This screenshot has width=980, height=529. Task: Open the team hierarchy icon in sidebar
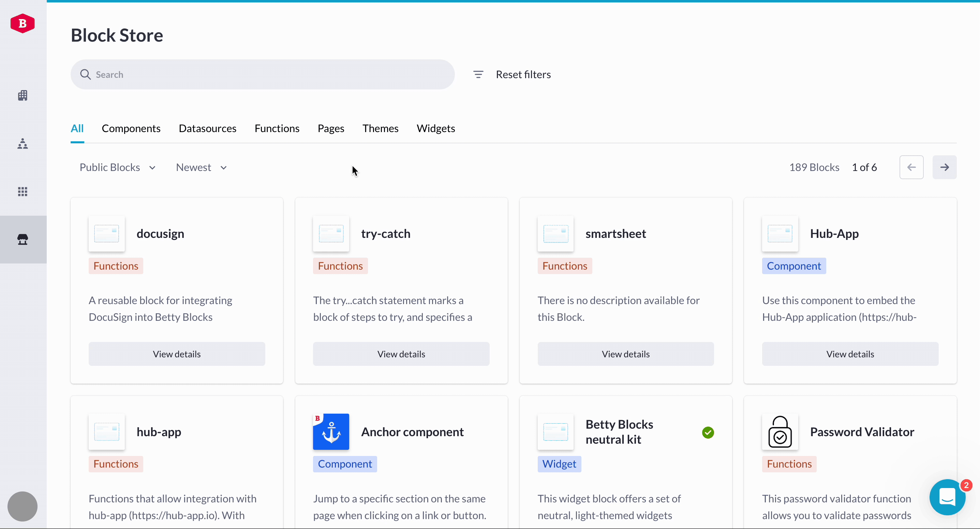pyautogui.click(x=23, y=143)
